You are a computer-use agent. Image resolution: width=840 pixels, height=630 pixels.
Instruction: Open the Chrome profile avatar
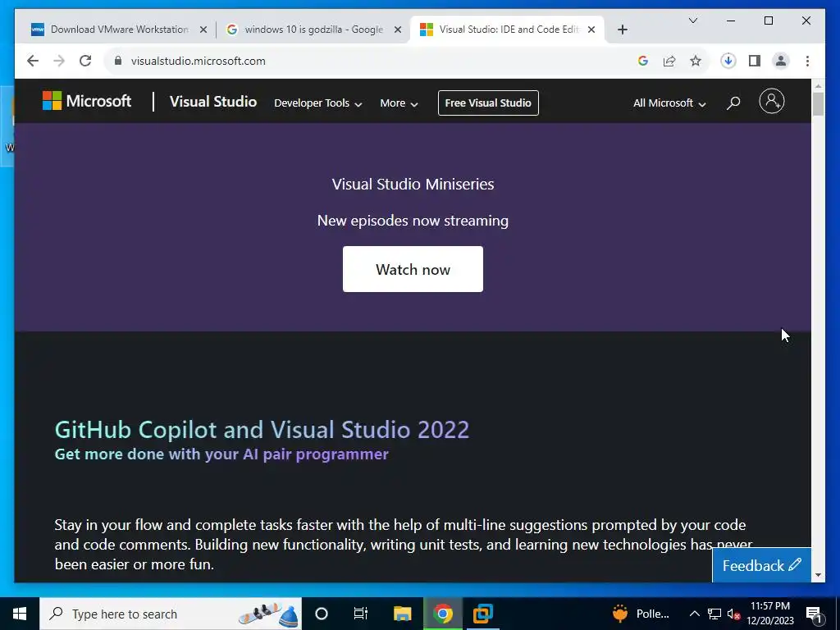click(781, 61)
